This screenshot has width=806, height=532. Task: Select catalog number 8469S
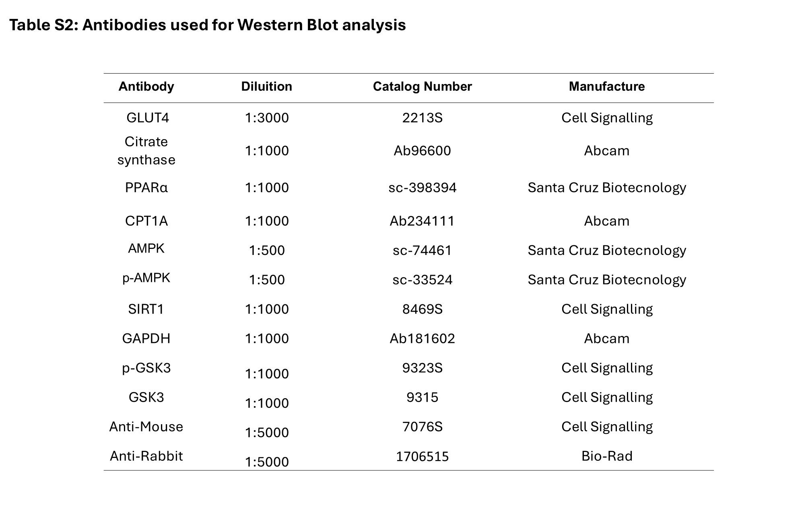(x=423, y=309)
